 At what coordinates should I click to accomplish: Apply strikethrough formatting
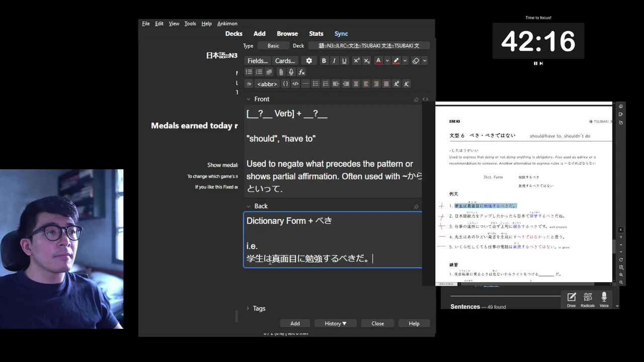tap(249, 84)
